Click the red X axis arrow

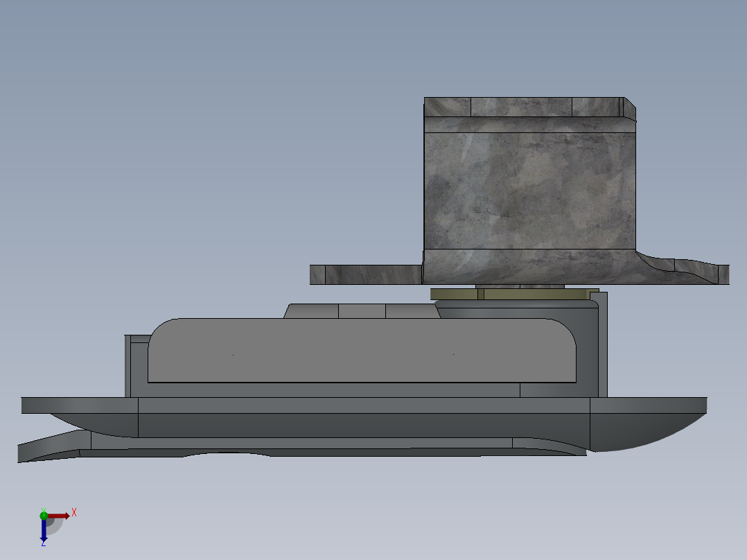pos(58,516)
